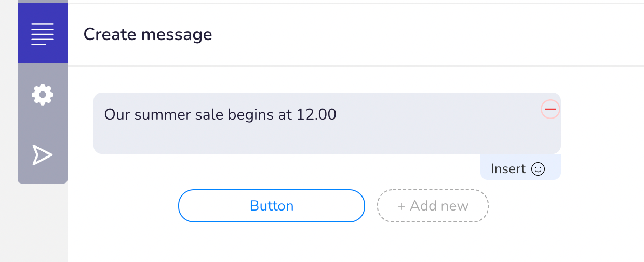The image size is (644, 262).
Task: Edit the label of the "Button" pill
Action: 272,206
